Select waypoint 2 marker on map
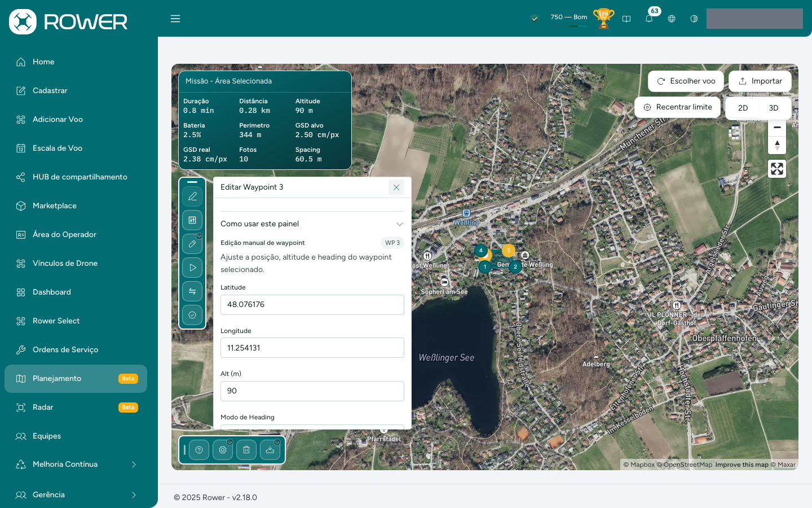 click(515, 267)
